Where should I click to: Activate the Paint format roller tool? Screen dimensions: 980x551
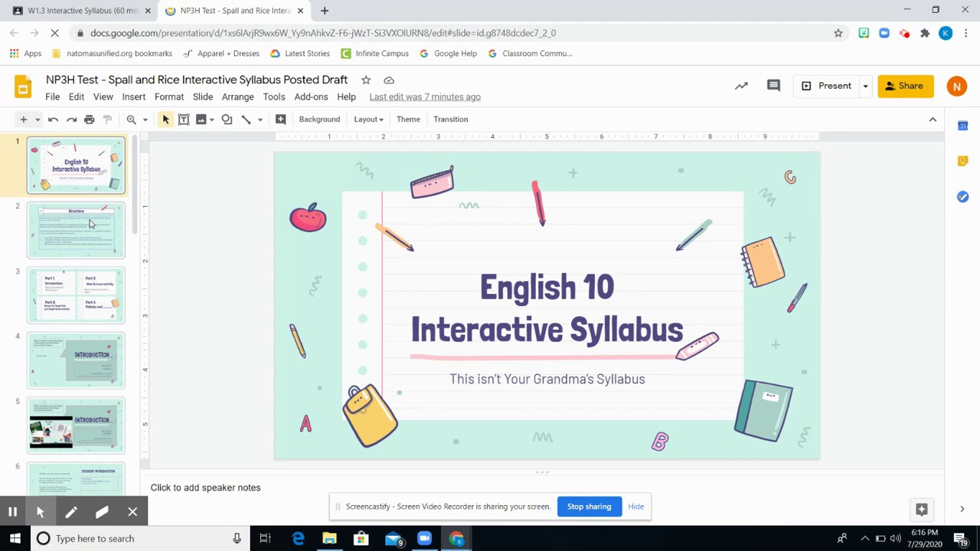tap(108, 119)
